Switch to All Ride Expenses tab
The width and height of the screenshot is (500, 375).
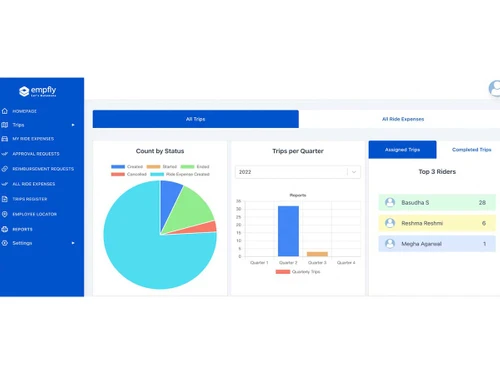click(403, 119)
